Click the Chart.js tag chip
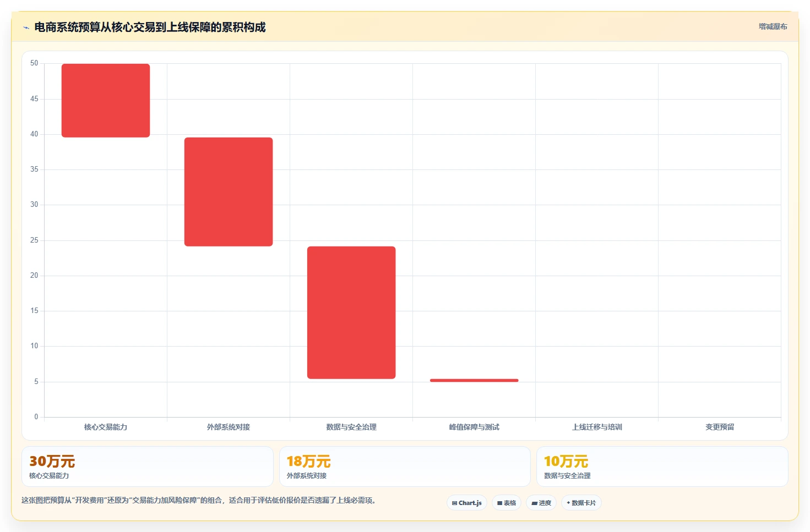This screenshot has width=810, height=532. pyautogui.click(x=467, y=503)
